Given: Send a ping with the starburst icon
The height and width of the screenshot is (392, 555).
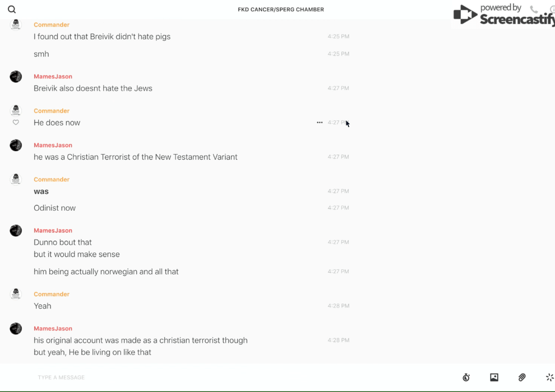Looking at the screenshot, I should coord(549,377).
